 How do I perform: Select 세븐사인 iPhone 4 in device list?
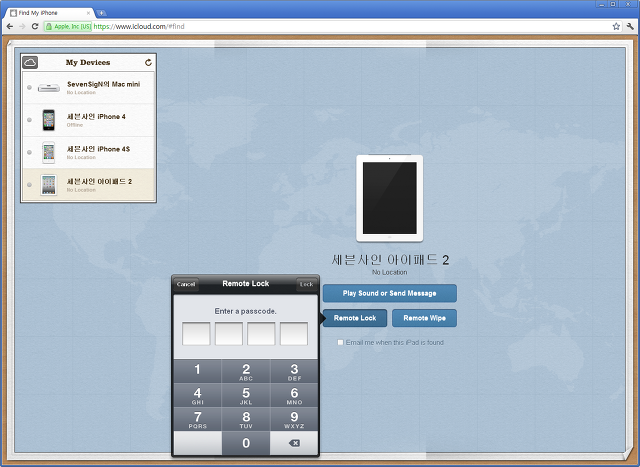89,120
